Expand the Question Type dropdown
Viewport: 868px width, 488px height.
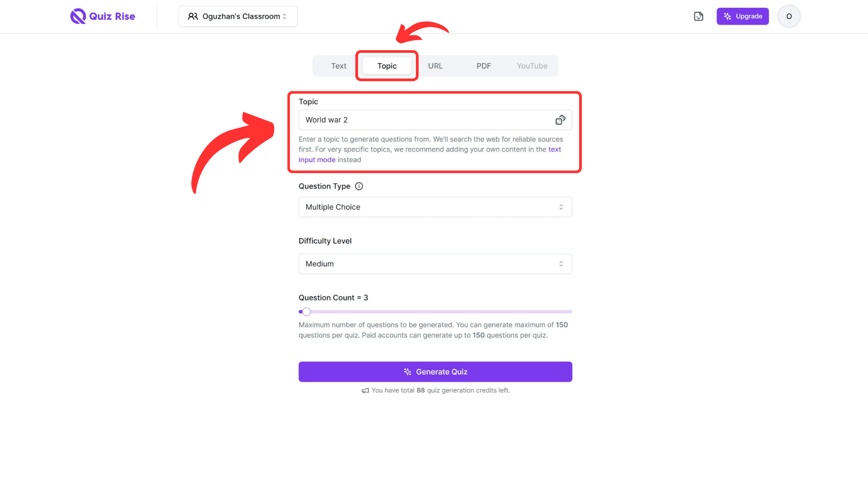coord(434,207)
